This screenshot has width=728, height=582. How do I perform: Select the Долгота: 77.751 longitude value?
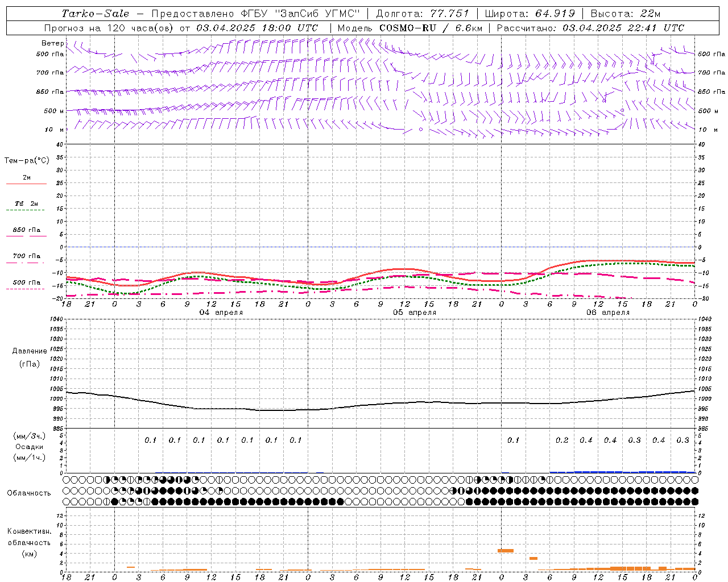(423, 14)
